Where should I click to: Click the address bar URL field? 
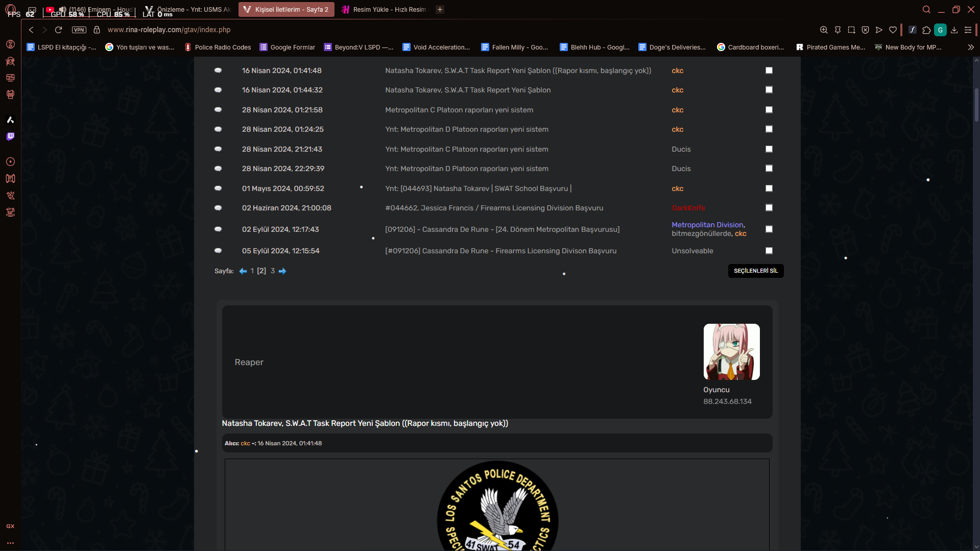pyautogui.click(x=169, y=30)
